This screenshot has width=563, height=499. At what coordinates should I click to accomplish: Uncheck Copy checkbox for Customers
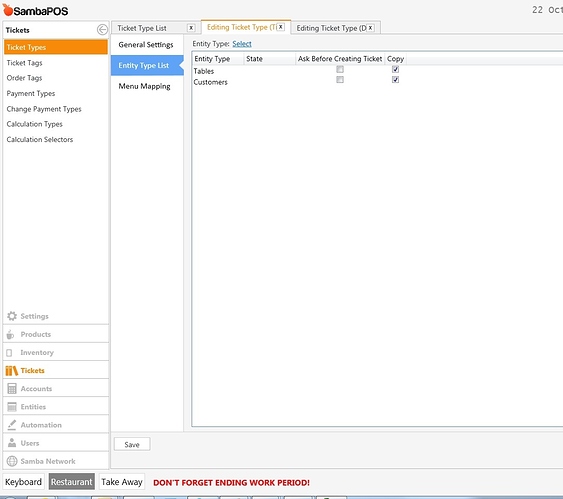pos(395,79)
